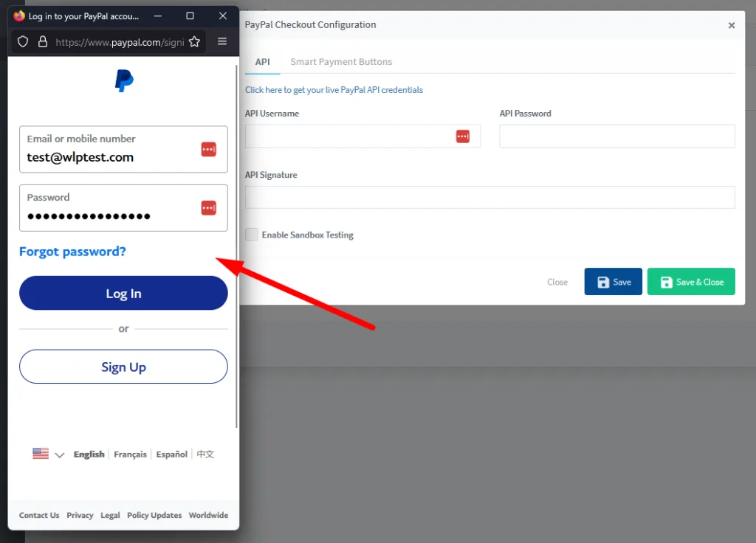Click the PayPal logo
756x543 pixels.
pos(124,80)
